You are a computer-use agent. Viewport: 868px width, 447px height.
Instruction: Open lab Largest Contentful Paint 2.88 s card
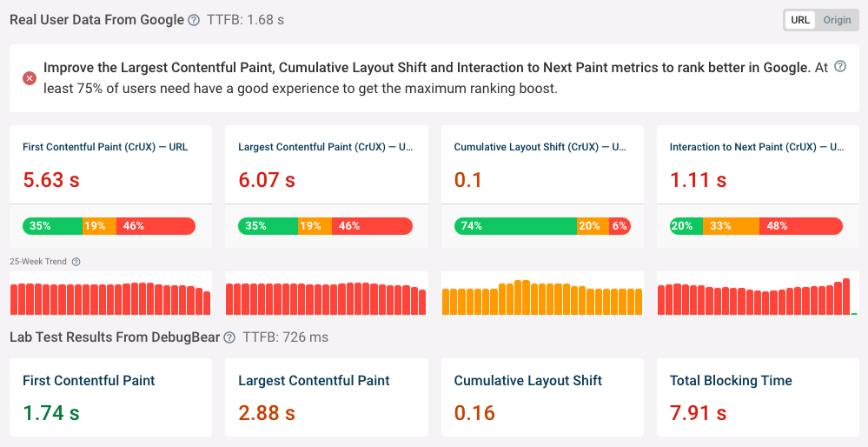tap(325, 397)
